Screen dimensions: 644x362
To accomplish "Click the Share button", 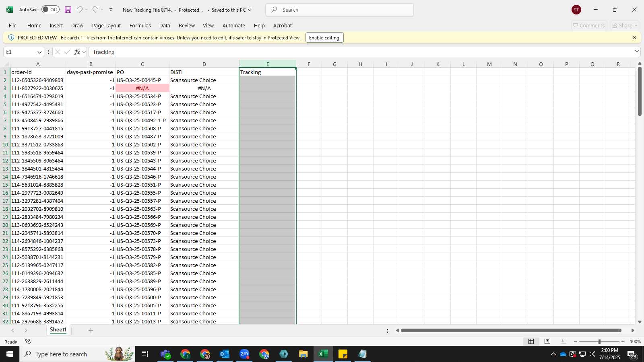I will click(x=625, y=25).
